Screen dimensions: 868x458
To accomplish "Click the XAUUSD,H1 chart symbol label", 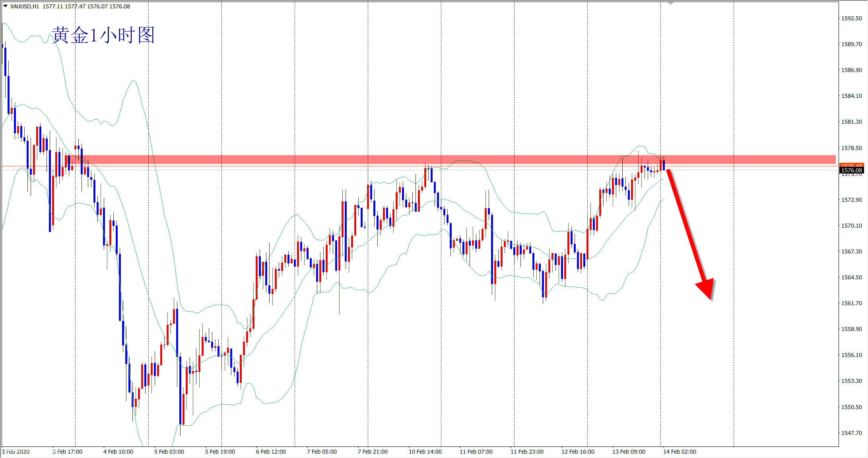I will pos(25,6).
